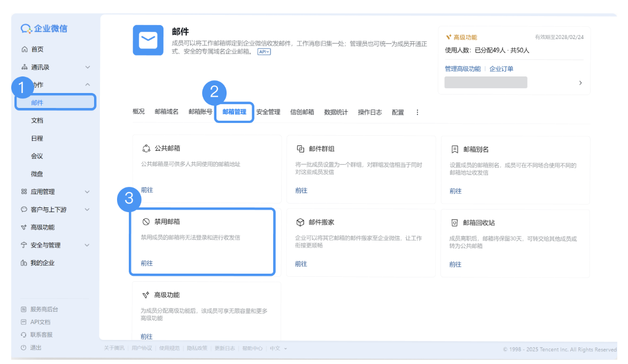Click 前往 under 禁用邮箱
Screen dimensions: 628x364
click(146, 263)
